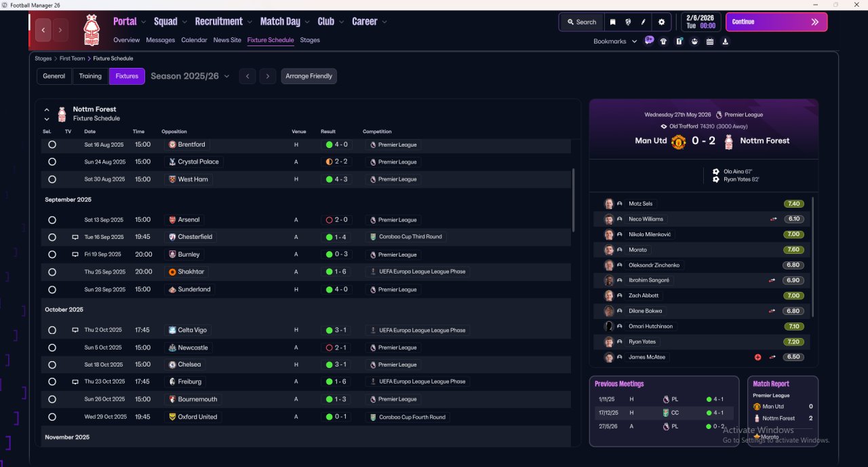Screen dimensions: 868x467
Task: Click the 2 - 2 result for Crystal Palace
Action: click(337, 162)
